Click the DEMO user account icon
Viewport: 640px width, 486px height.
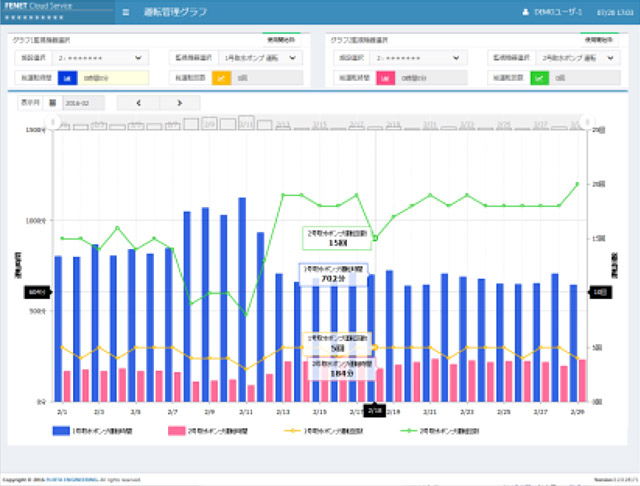tap(525, 12)
